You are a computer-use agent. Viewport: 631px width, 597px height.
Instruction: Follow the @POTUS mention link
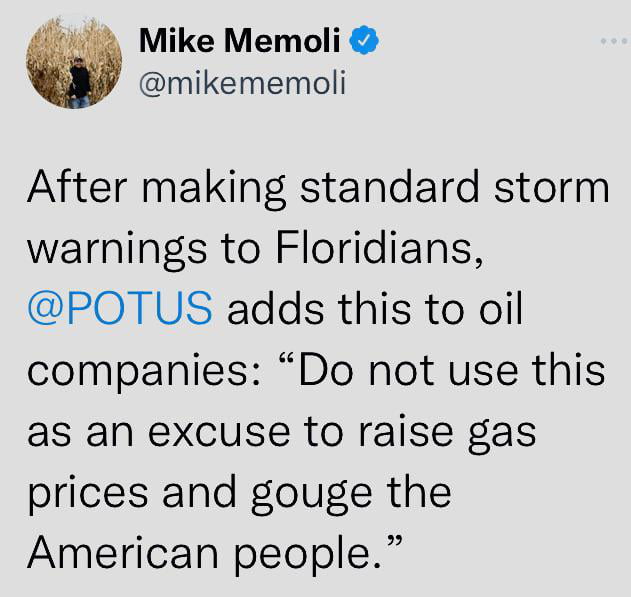(x=120, y=307)
